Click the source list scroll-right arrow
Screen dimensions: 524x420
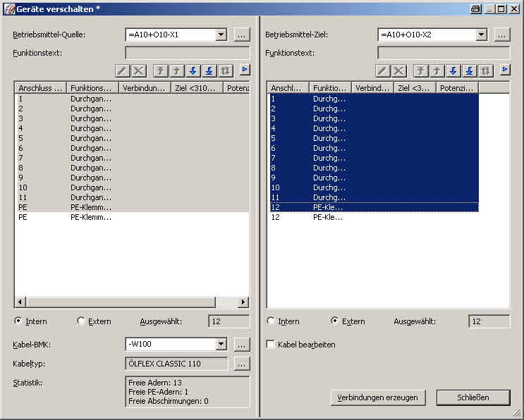[x=243, y=302]
